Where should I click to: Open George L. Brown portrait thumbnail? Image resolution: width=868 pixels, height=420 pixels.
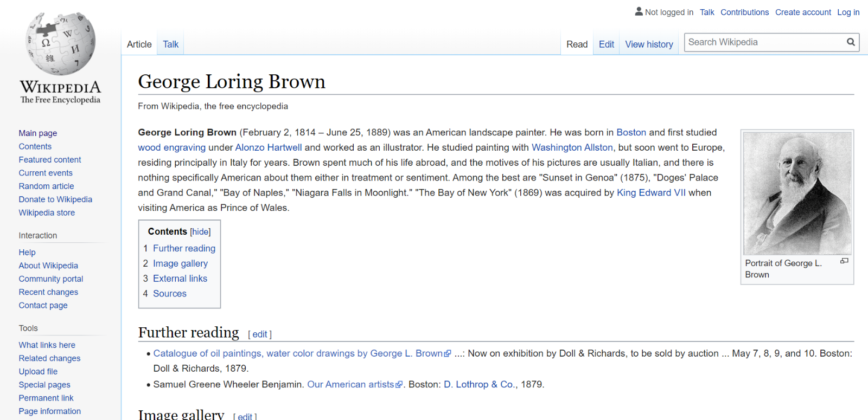(x=797, y=193)
